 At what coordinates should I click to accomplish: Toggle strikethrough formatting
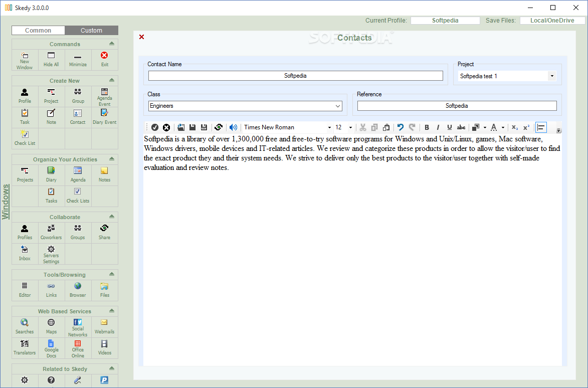coord(461,127)
